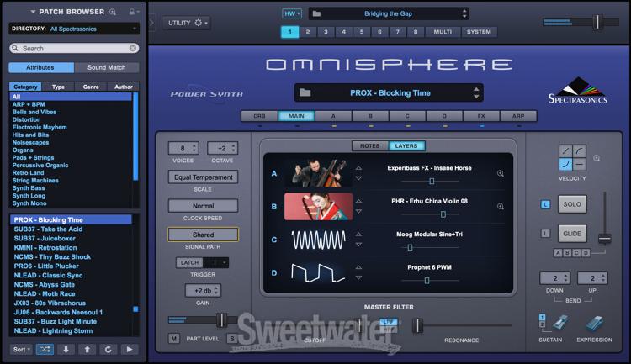Screen dimensions: 631x364
Task: Clear the search field with the X icon
Action: (x=133, y=48)
